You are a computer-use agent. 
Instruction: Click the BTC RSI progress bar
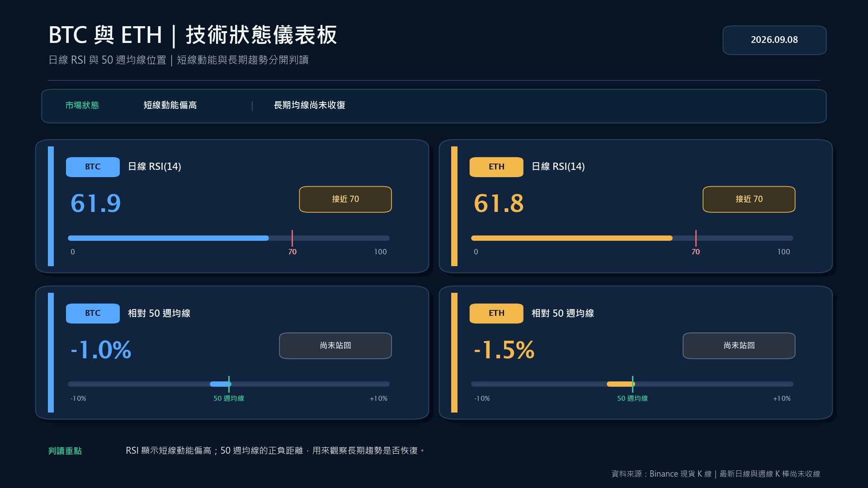229,238
